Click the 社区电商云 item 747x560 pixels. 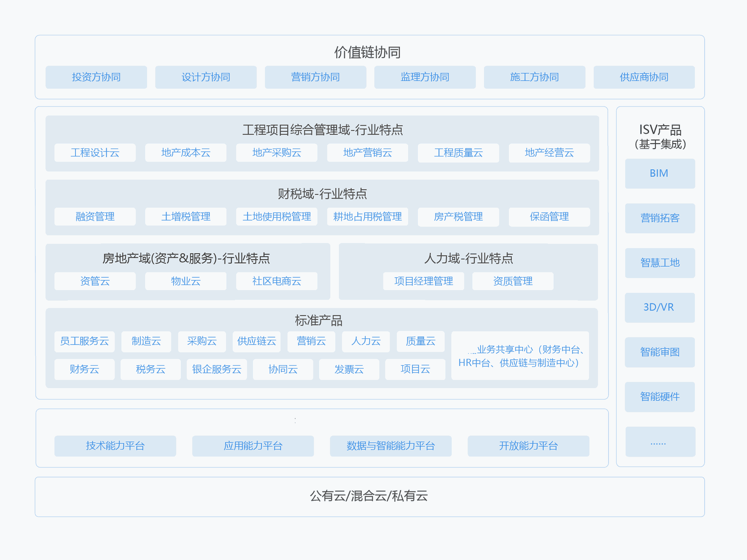pos(277,281)
